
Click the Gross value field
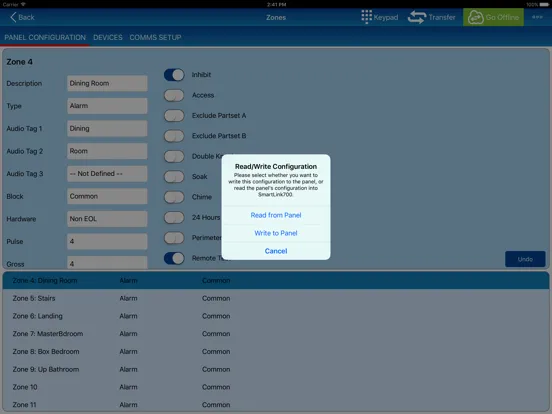tap(107, 263)
